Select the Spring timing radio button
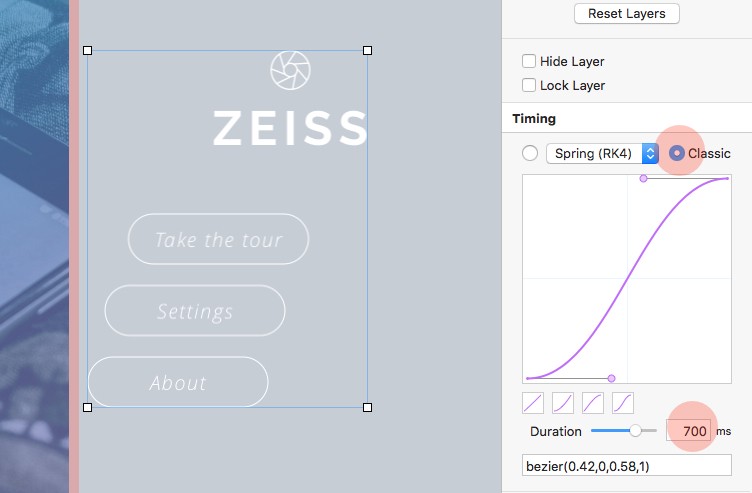The height and width of the screenshot is (493, 752). [529, 153]
